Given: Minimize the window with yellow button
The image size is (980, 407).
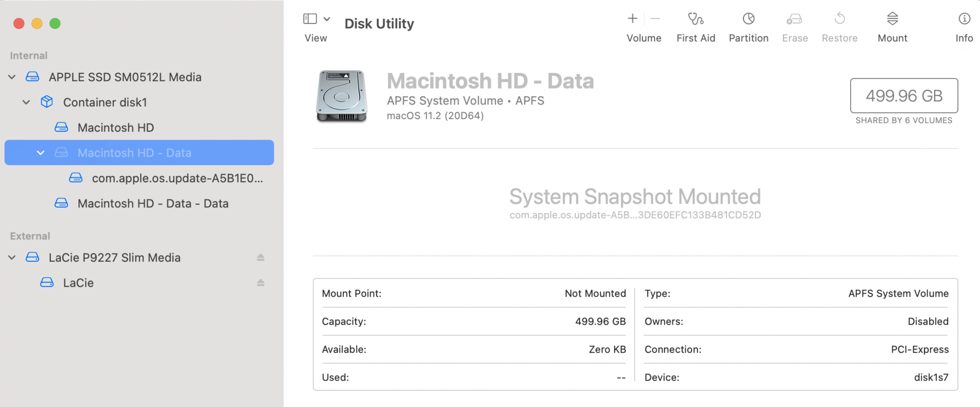Looking at the screenshot, I should tap(37, 24).
